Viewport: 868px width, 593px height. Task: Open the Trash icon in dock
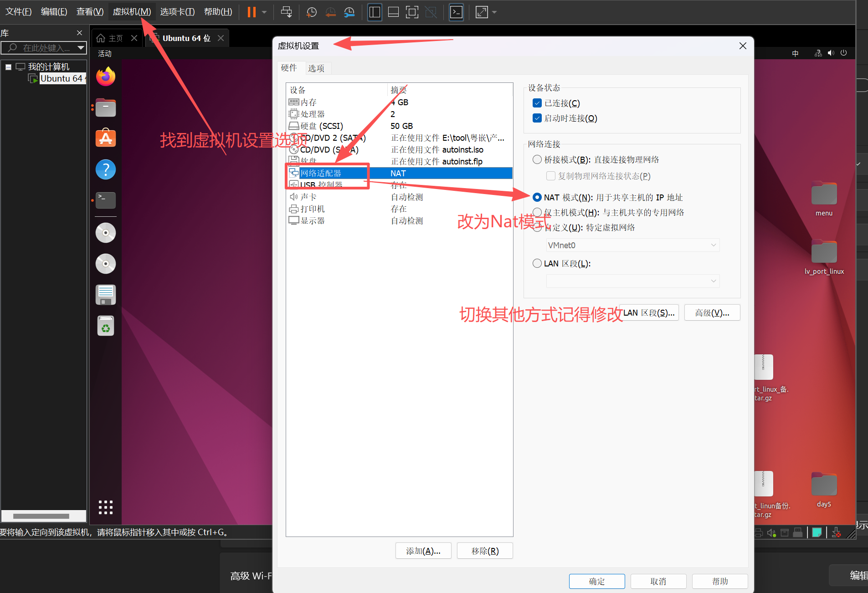pos(106,326)
